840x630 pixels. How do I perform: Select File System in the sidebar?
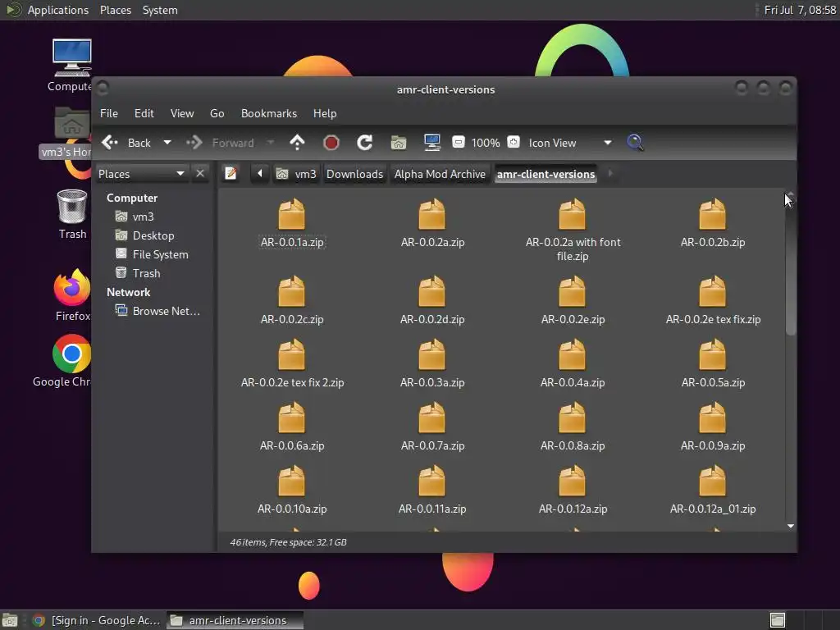point(160,254)
